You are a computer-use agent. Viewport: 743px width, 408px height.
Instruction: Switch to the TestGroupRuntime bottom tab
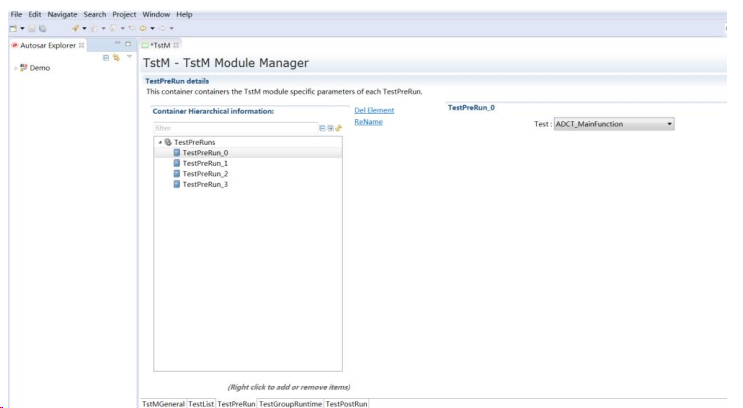coord(290,404)
